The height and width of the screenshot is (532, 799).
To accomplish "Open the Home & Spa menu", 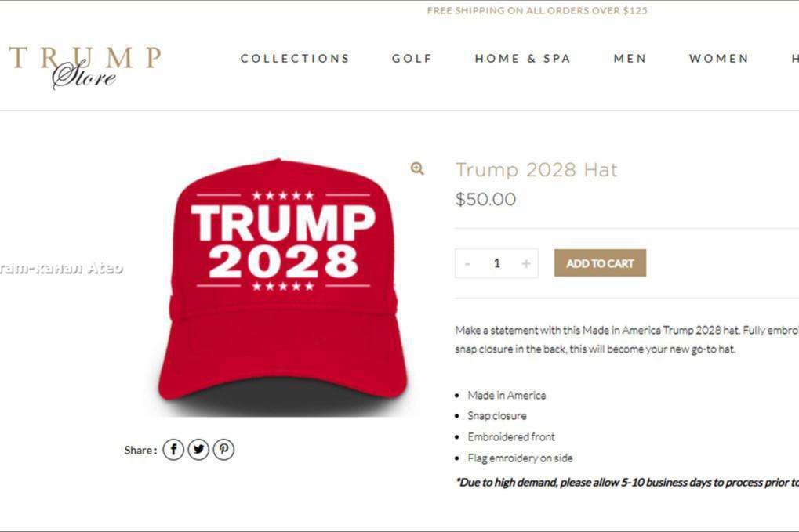I will (522, 59).
